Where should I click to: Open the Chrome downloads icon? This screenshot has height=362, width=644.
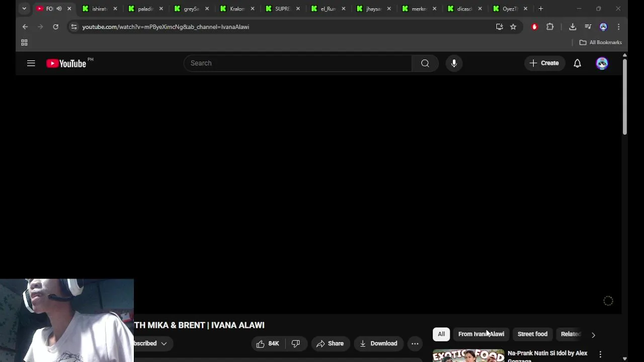coord(573,27)
